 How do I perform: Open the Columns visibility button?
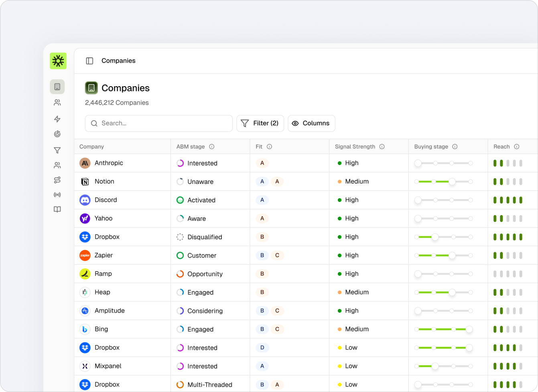311,123
